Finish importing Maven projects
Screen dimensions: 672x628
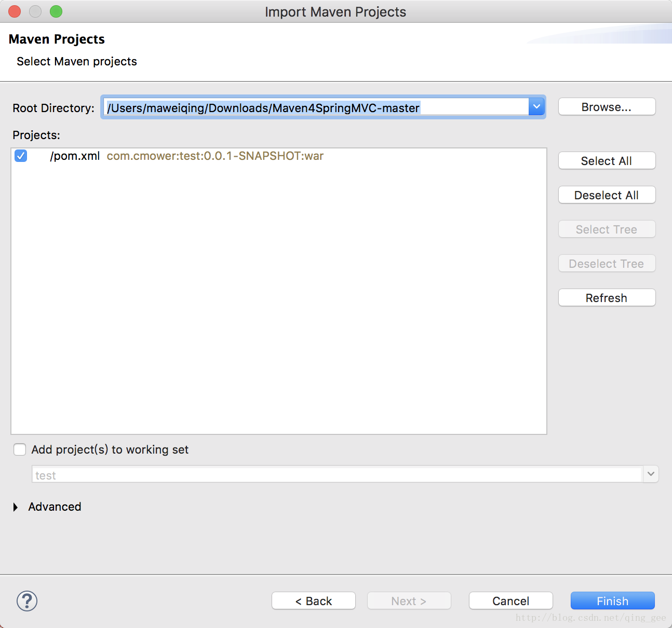tap(613, 601)
